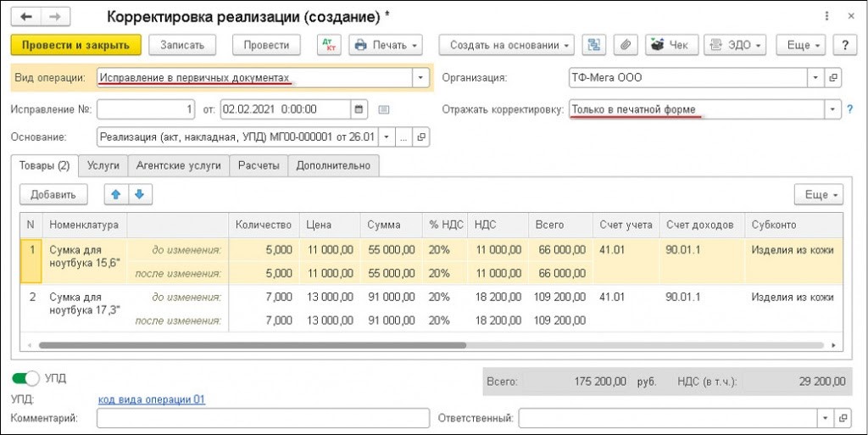
Task: Open the Организация field link icon
Action: coord(833,78)
